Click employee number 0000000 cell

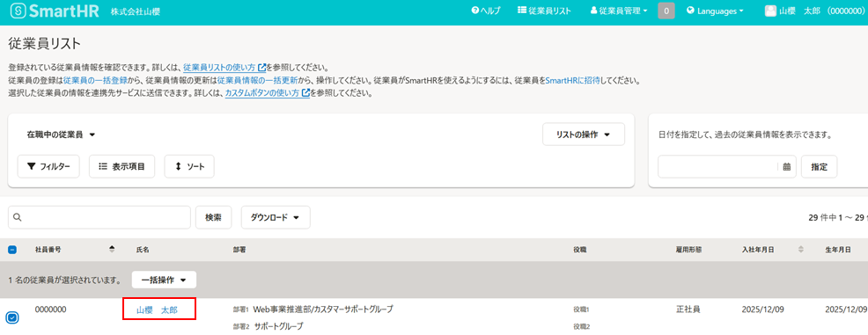point(51,310)
